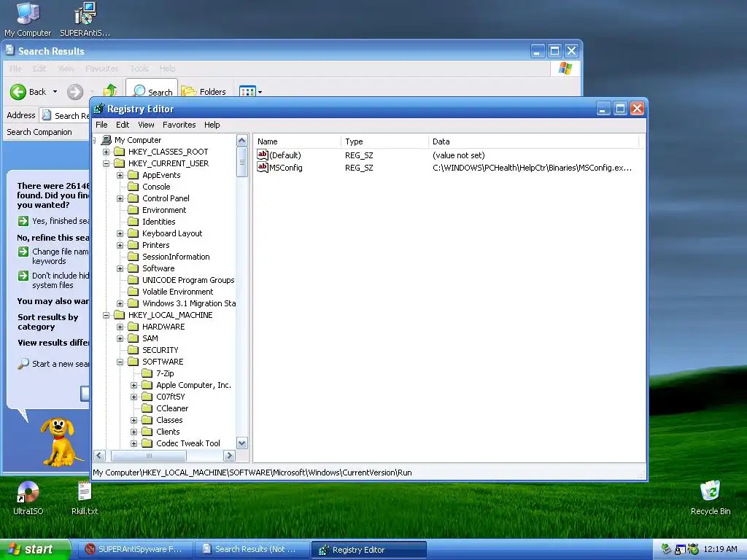Click MSConfig data path cell

532,168
